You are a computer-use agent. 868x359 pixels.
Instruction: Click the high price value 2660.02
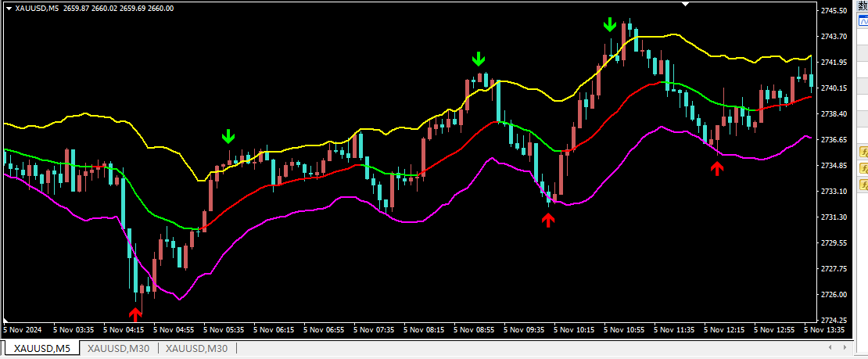click(104, 9)
